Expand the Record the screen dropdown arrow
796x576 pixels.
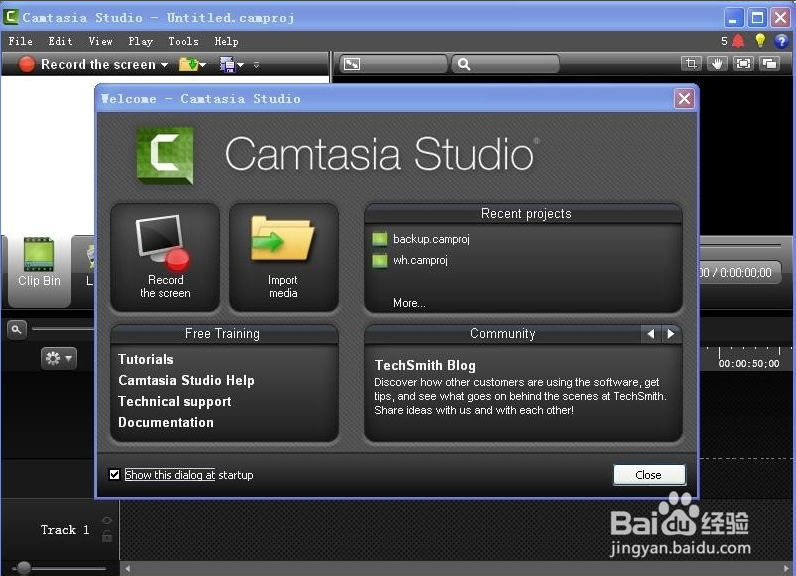coord(164,65)
